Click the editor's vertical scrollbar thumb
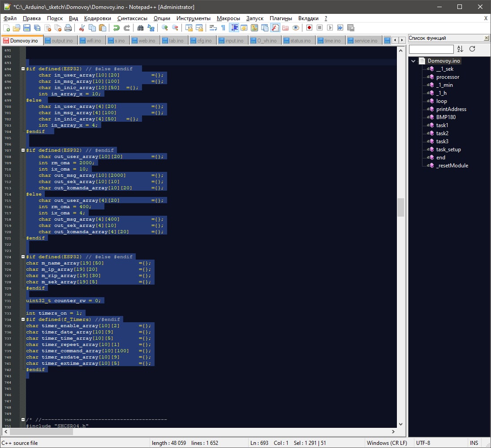Image resolution: width=491 pixels, height=448 pixels. click(x=401, y=208)
